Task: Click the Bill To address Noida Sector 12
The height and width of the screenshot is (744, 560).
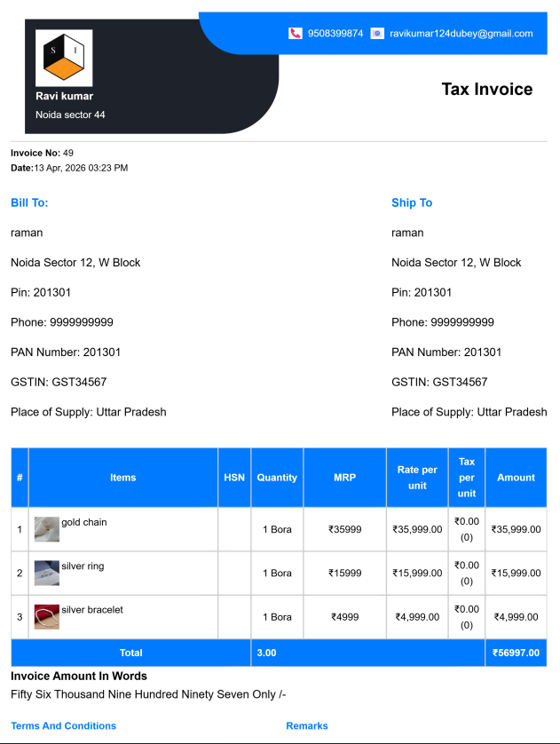Action: click(x=75, y=263)
